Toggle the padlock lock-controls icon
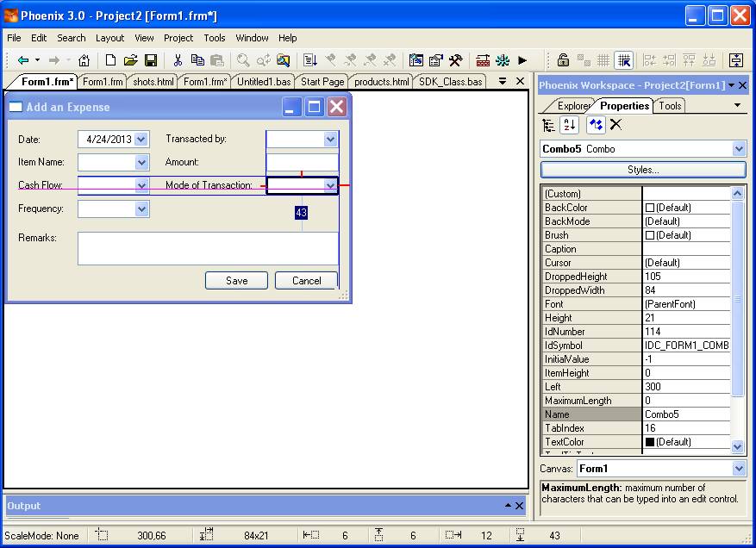This screenshot has height=548, width=756. tap(563, 60)
